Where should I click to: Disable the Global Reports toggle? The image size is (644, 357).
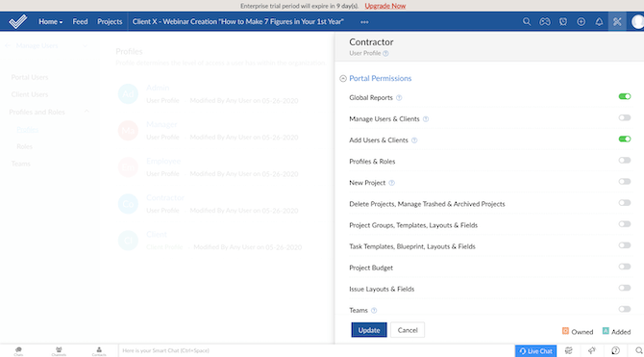[x=625, y=96]
